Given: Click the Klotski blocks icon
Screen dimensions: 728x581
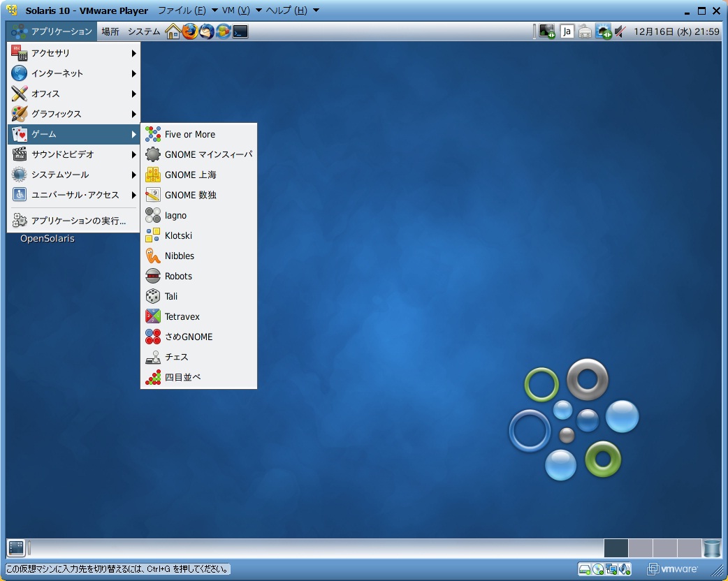Looking at the screenshot, I should (x=153, y=235).
